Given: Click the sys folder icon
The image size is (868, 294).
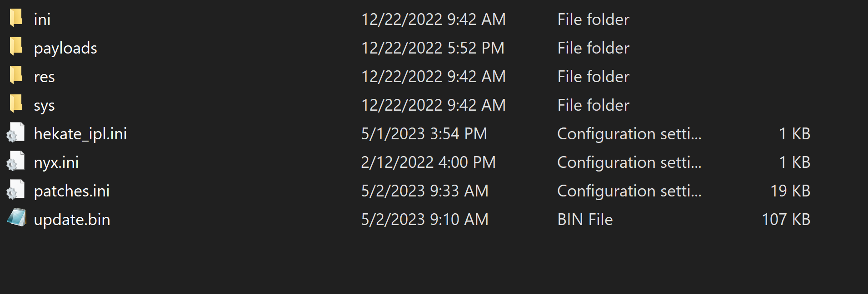Looking at the screenshot, I should click(16, 104).
